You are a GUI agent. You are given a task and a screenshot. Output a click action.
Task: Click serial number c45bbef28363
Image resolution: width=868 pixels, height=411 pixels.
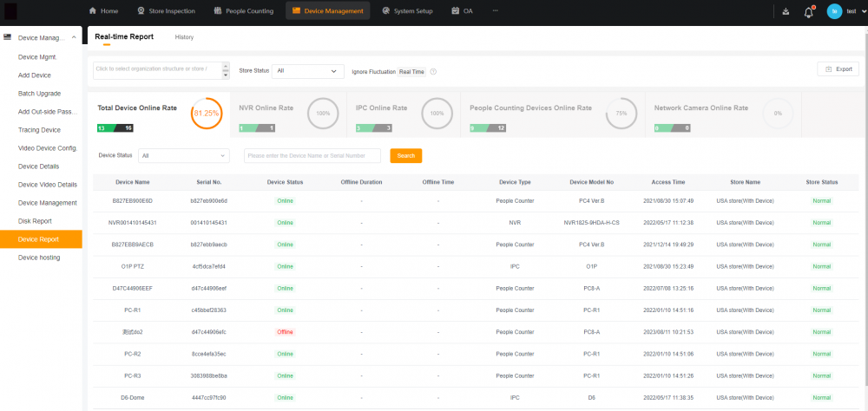208,310
